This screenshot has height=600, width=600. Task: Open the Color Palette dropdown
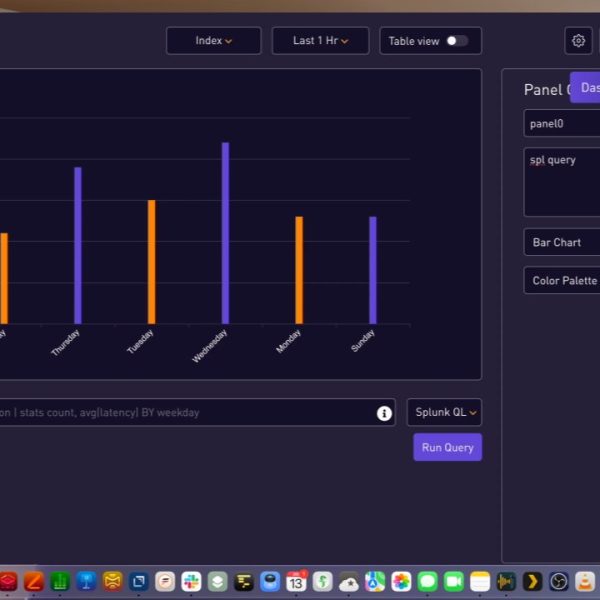click(562, 280)
